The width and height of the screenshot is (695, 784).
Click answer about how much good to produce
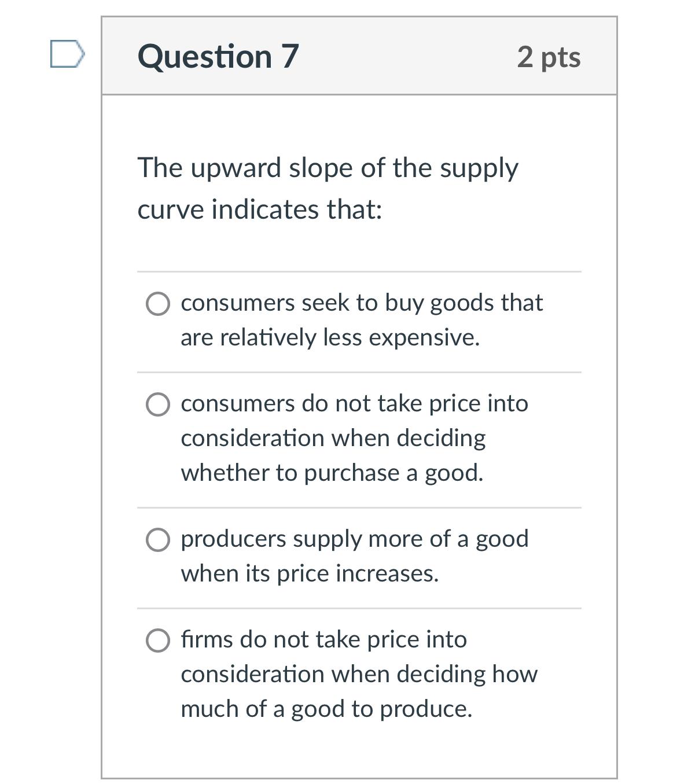click(326, 708)
